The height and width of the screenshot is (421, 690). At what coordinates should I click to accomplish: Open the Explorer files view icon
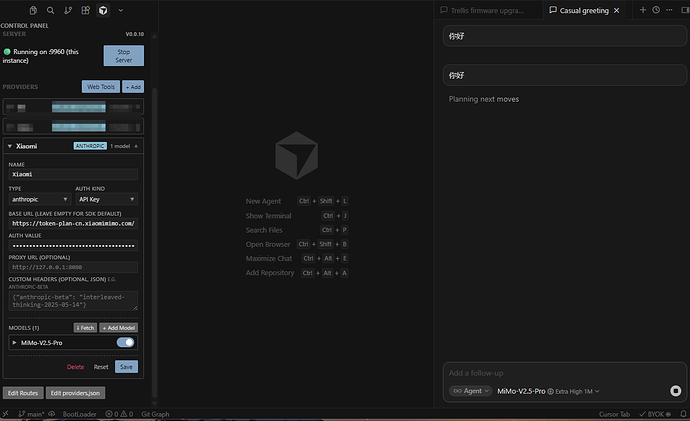[x=33, y=10]
